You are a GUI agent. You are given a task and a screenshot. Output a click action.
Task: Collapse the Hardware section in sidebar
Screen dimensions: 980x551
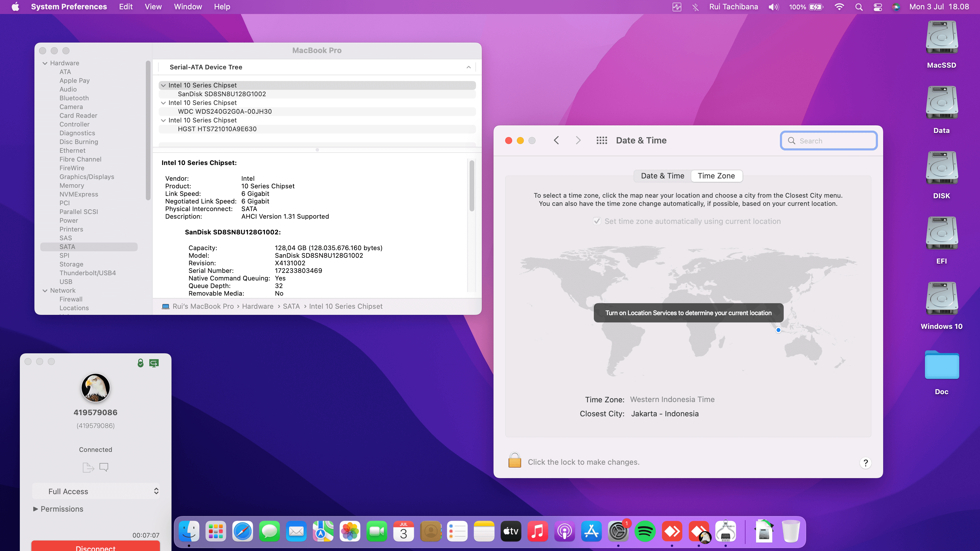(45, 63)
